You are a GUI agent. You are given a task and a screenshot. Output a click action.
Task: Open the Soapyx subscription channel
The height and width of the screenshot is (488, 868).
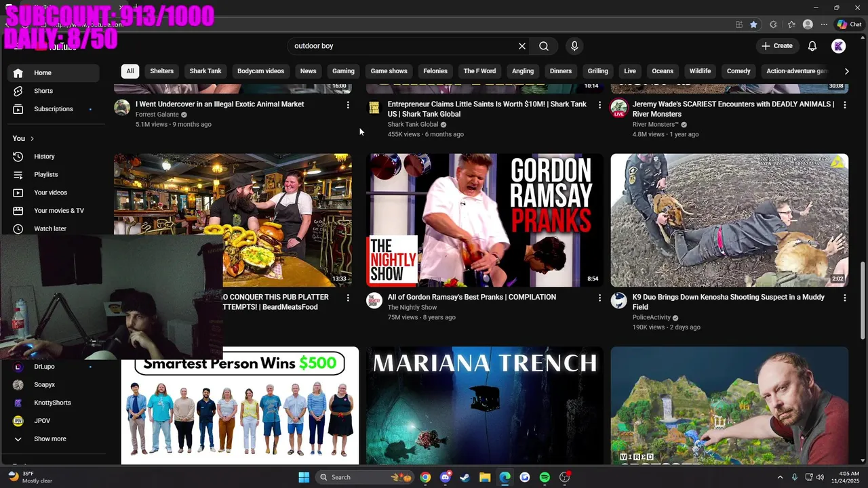(54, 384)
